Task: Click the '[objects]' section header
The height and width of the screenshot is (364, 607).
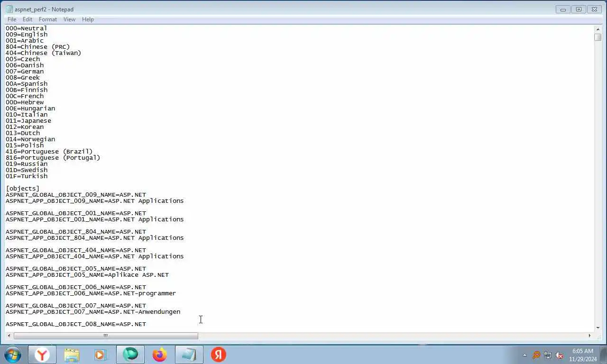Action: tap(23, 189)
